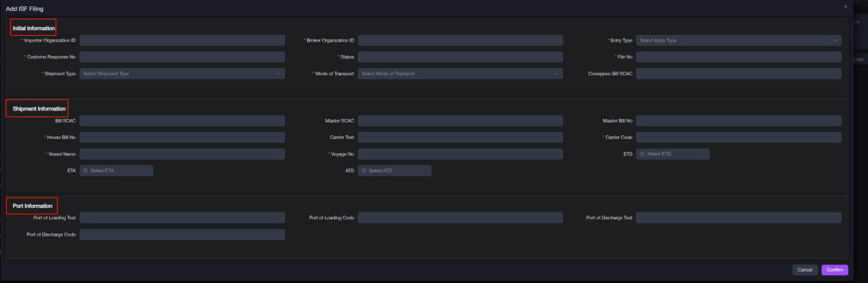The width and height of the screenshot is (868, 283).
Task: Focus the Consignee Bill SCAC field
Action: coord(738,73)
